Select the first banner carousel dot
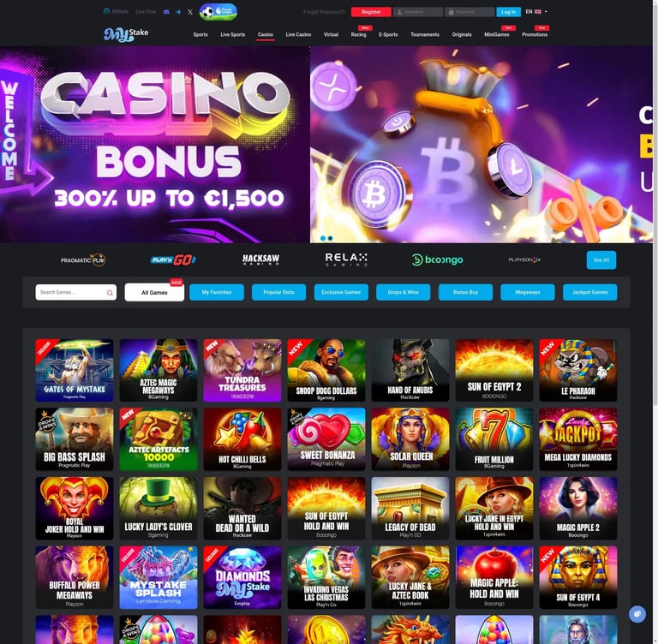The height and width of the screenshot is (644, 658). [323, 238]
